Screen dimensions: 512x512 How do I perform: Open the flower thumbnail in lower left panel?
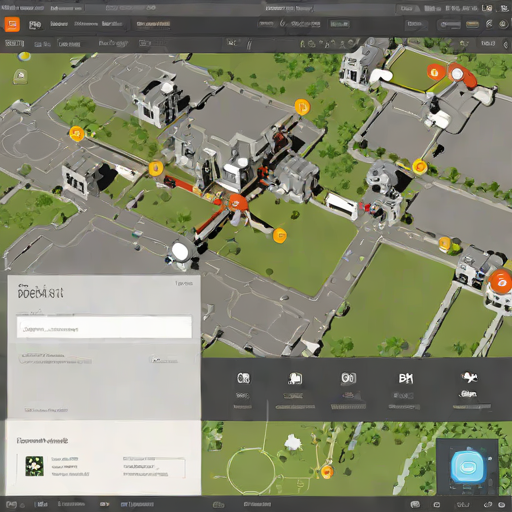[35, 466]
